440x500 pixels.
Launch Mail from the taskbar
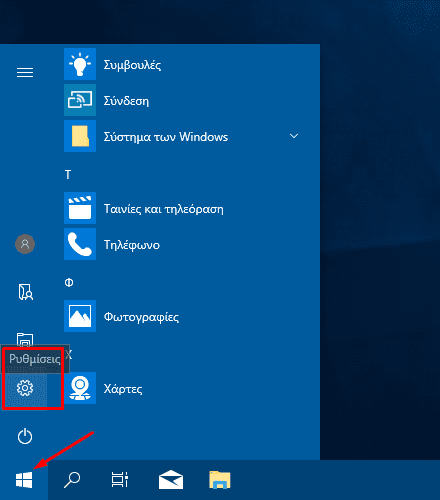(171, 480)
